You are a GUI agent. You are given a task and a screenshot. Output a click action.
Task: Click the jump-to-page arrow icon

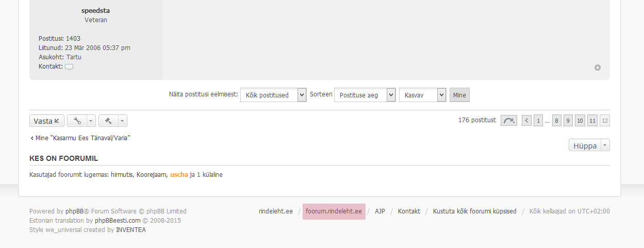[x=508, y=121]
